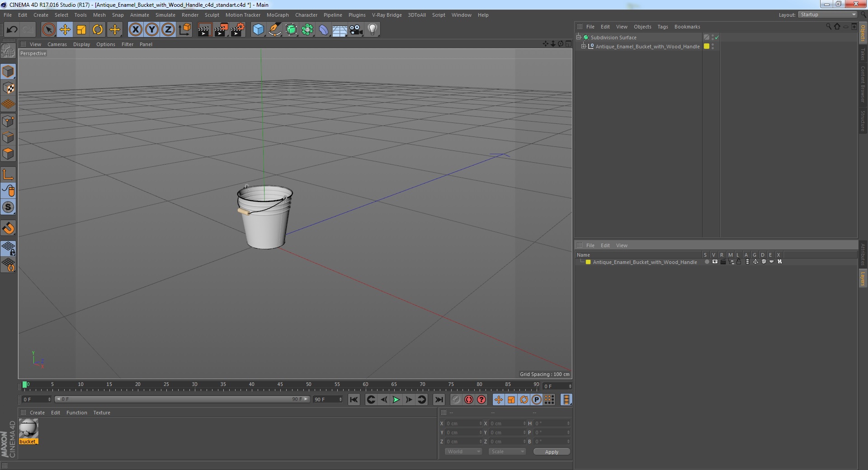Activate the Move tool
The height and width of the screenshot is (470, 868).
65,30
